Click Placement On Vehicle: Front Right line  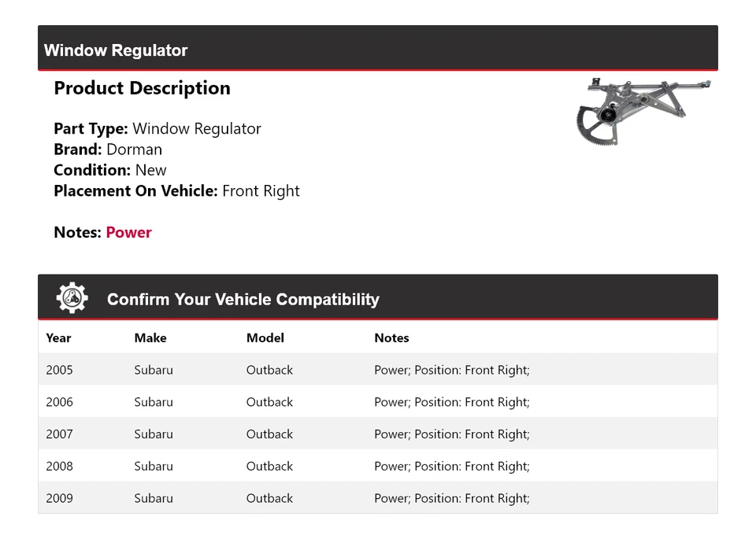[176, 190]
